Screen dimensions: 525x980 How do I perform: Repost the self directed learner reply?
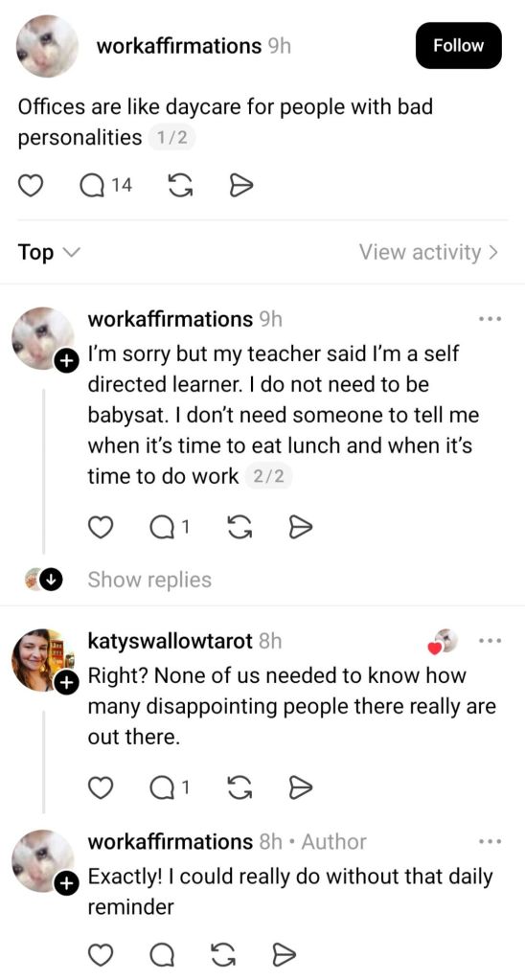coord(241,529)
